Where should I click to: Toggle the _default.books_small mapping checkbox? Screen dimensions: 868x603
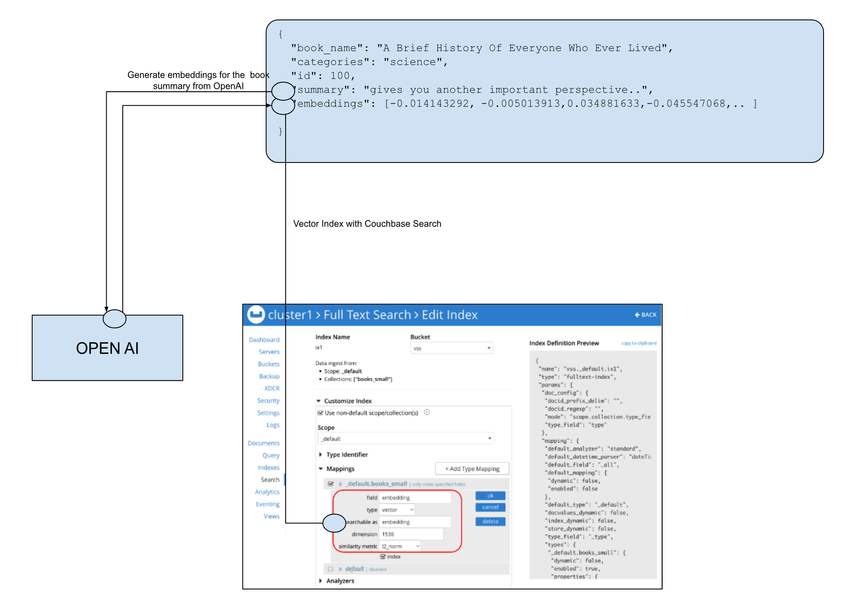click(x=331, y=484)
